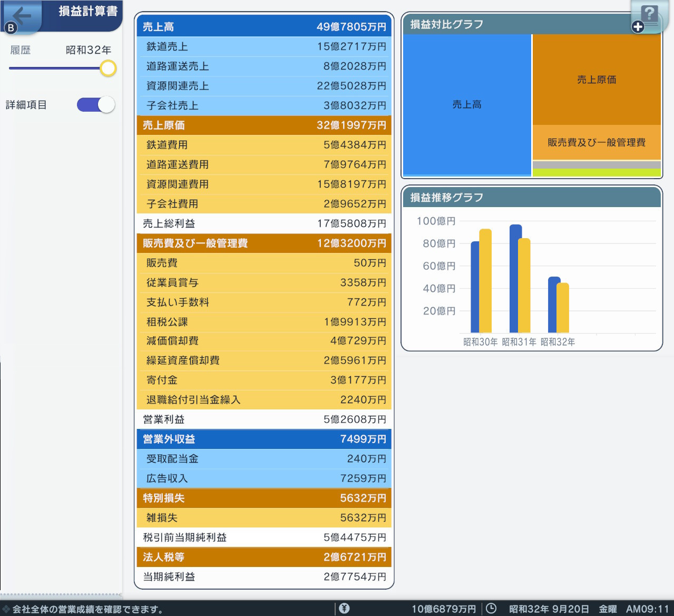Select the 支払い手数料 row
Viewport: 674px width, 616px height.
pyautogui.click(x=264, y=302)
